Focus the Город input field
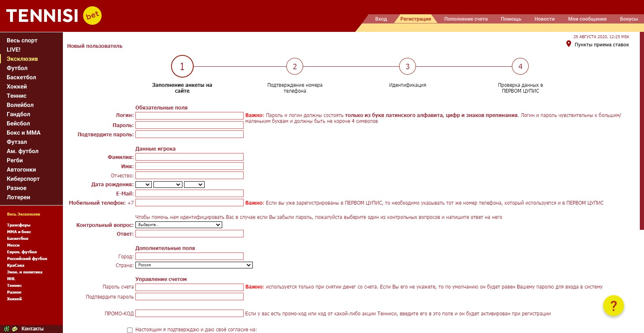 [190, 256]
